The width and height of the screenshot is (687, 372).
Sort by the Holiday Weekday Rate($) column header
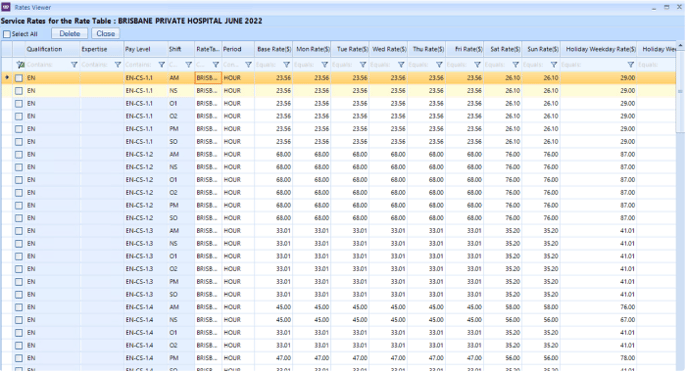click(598, 49)
